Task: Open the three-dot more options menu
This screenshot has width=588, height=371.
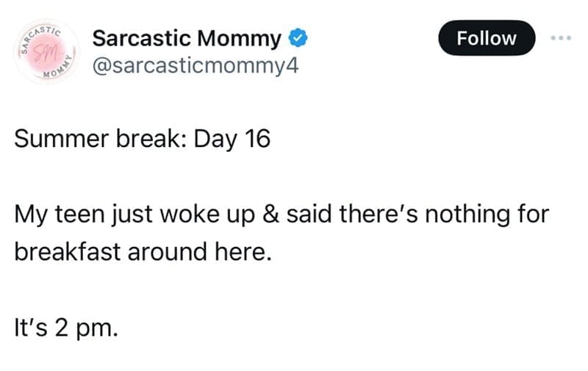Action: (x=562, y=37)
